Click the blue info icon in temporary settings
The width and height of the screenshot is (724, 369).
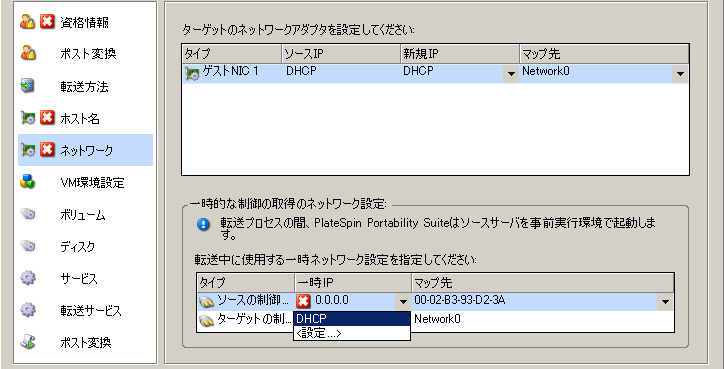203,224
